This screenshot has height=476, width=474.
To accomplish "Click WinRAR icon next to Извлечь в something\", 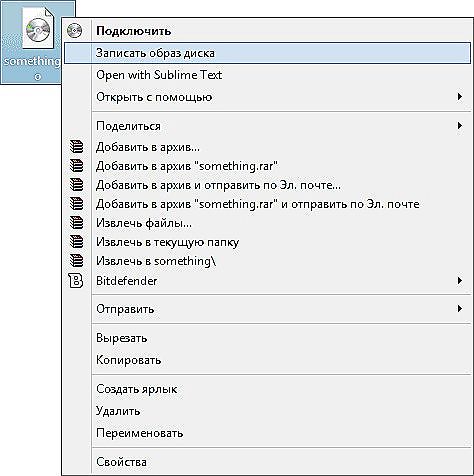I will click(x=76, y=260).
